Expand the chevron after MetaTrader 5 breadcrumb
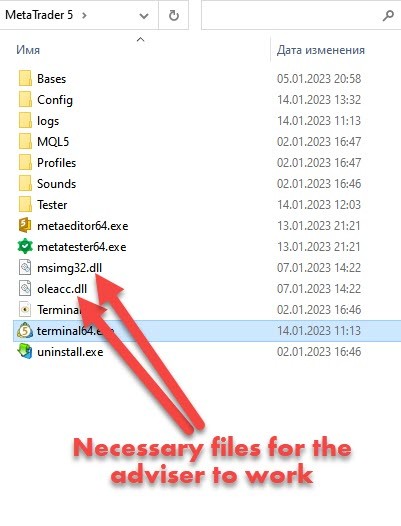 pyautogui.click(x=84, y=15)
